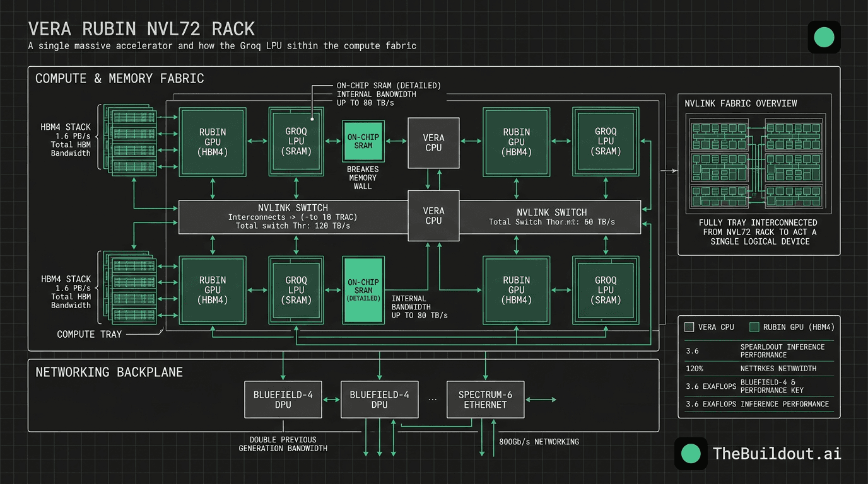Select the 3.6 Exaflops inference performance row
The width and height of the screenshot is (868, 484).
(757, 404)
